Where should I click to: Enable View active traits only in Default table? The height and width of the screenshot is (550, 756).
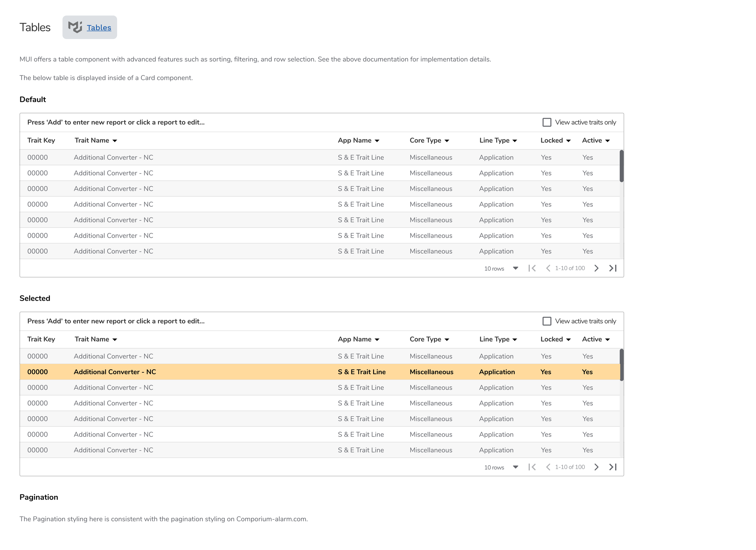tap(547, 123)
